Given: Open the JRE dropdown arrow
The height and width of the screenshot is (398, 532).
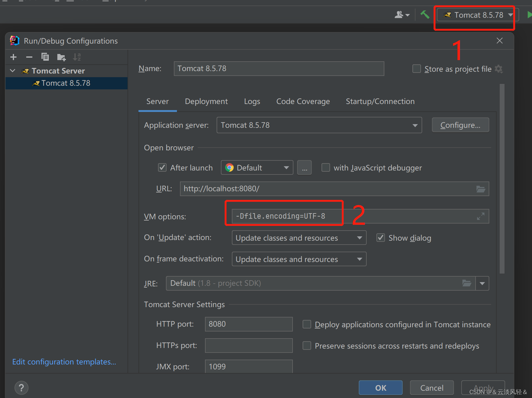Looking at the screenshot, I should (482, 283).
